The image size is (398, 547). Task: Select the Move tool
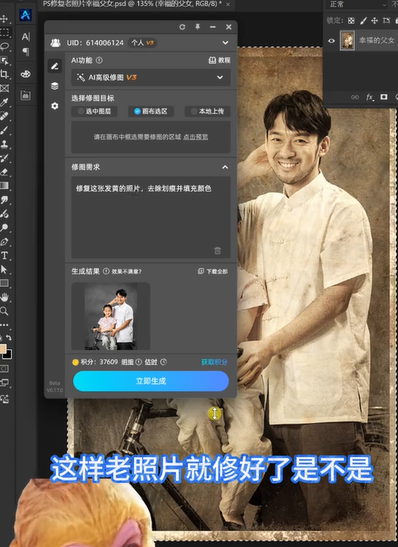tap(4, 18)
